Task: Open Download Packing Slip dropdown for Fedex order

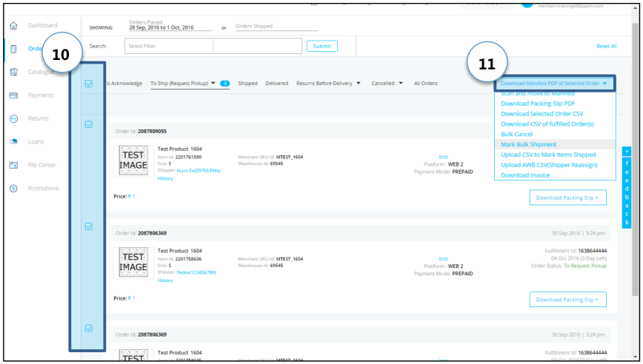Action: tap(567, 300)
